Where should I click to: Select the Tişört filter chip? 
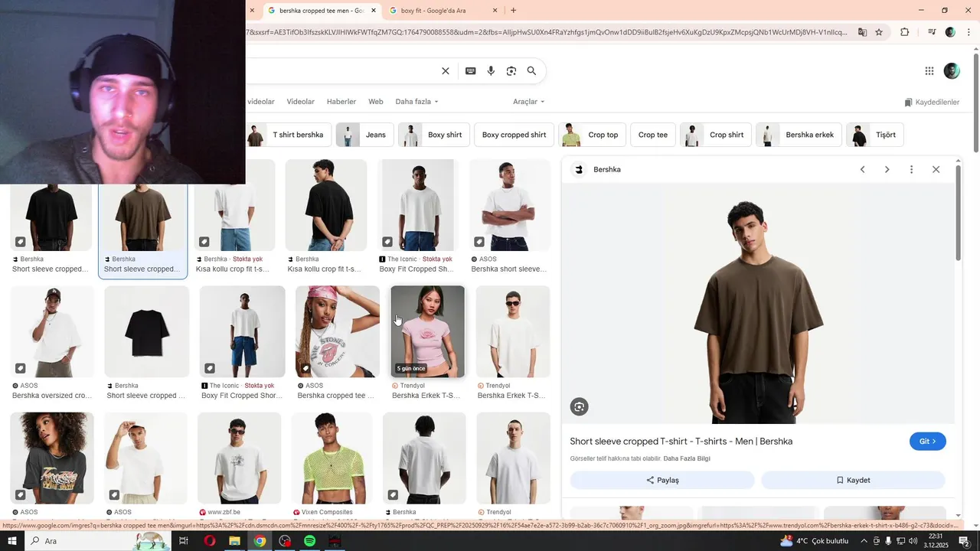(x=875, y=135)
